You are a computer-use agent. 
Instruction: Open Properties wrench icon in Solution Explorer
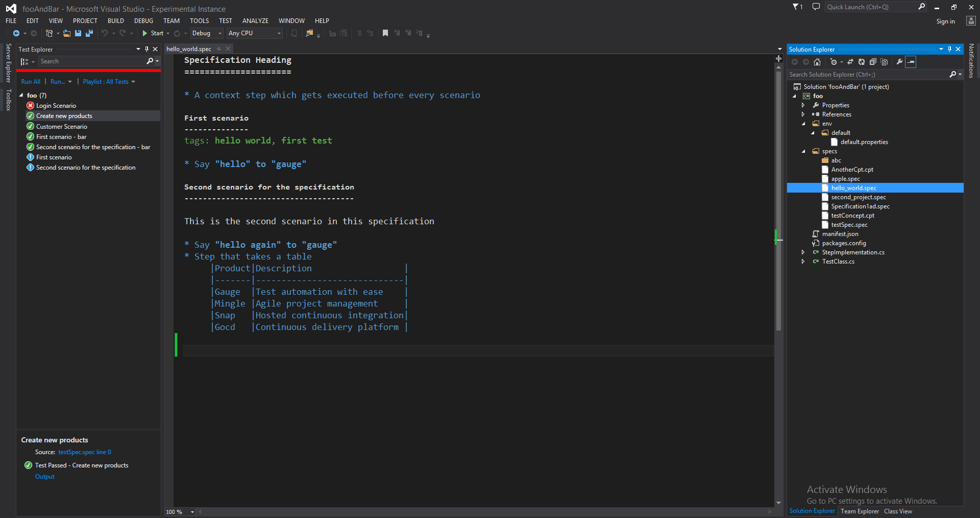(x=899, y=62)
